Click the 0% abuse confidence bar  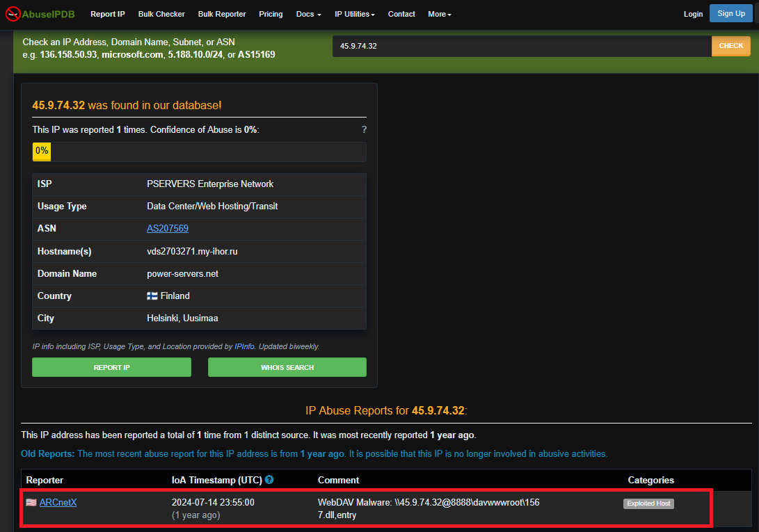pos(199,151)
